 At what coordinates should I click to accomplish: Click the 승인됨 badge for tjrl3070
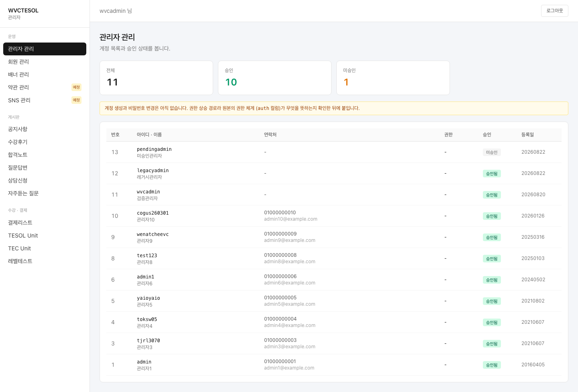pos(492,344)
